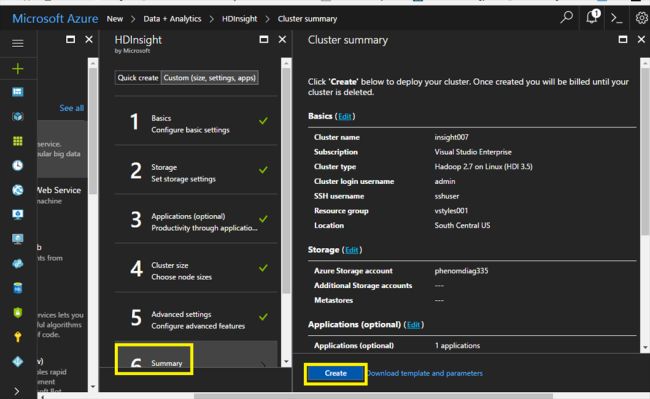The height and width of the screenshot is (399, 650).
Task: Open the yellow key Subscriptions icon
Action: (17, 337)
